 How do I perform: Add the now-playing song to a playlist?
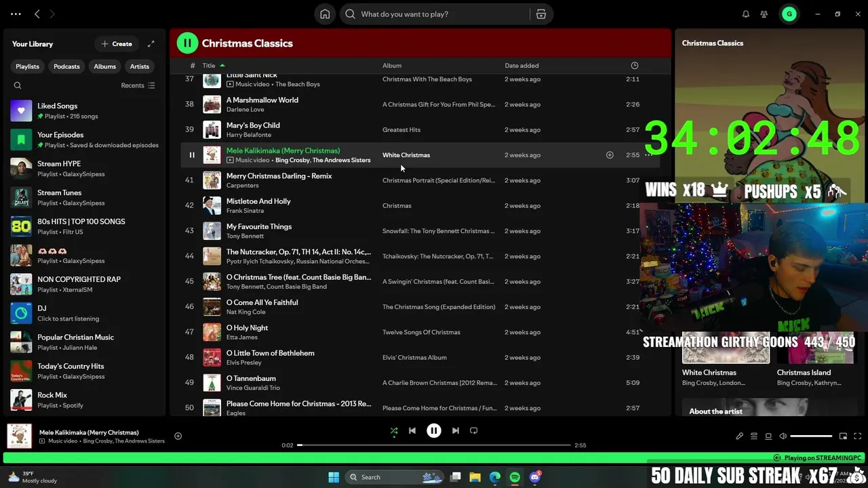tap(178, 436)
